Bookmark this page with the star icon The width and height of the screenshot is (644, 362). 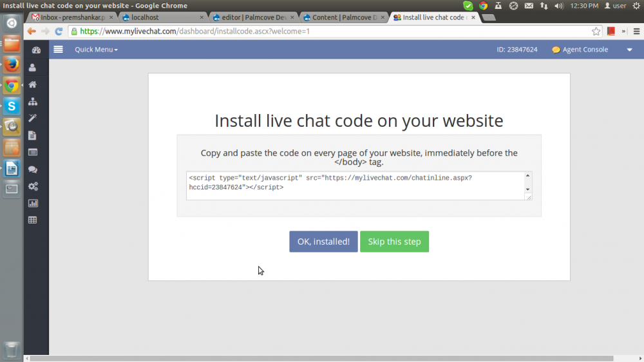(596, 31)
